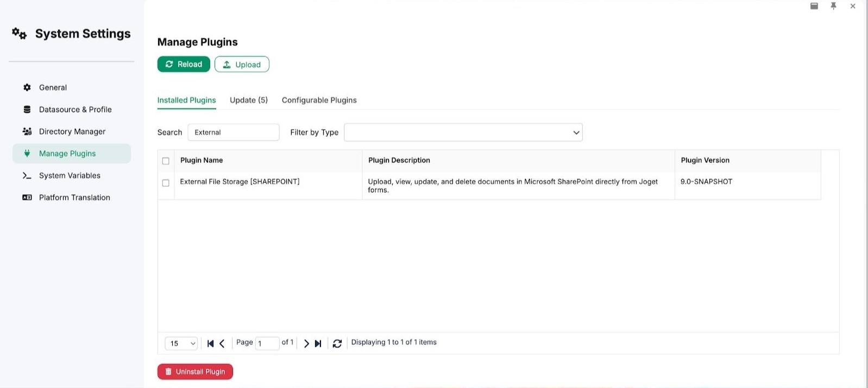Screen dimensions: 868x388
Task: Switch to the Update (5) tab
Action: click(x=249, y=100)
